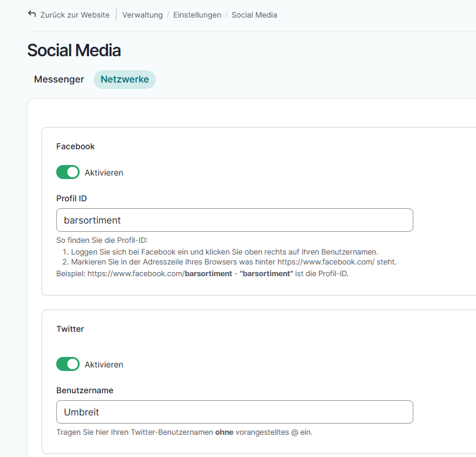Click the 'Benutzername' field label
The width and height of the screenshot is (476, 457).
(84, 390)
